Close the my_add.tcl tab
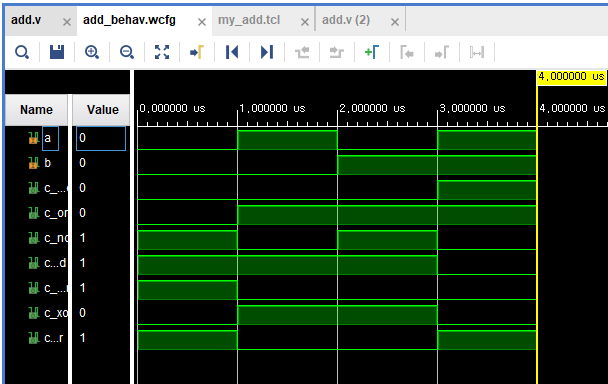Screen dimensions: 608x384 pos(305,22)
